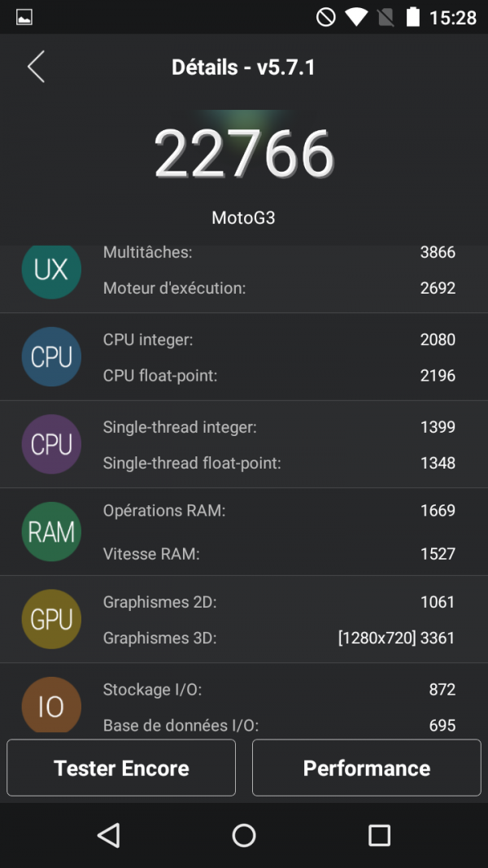Open Recent apps square button

(x=379, y=835)
